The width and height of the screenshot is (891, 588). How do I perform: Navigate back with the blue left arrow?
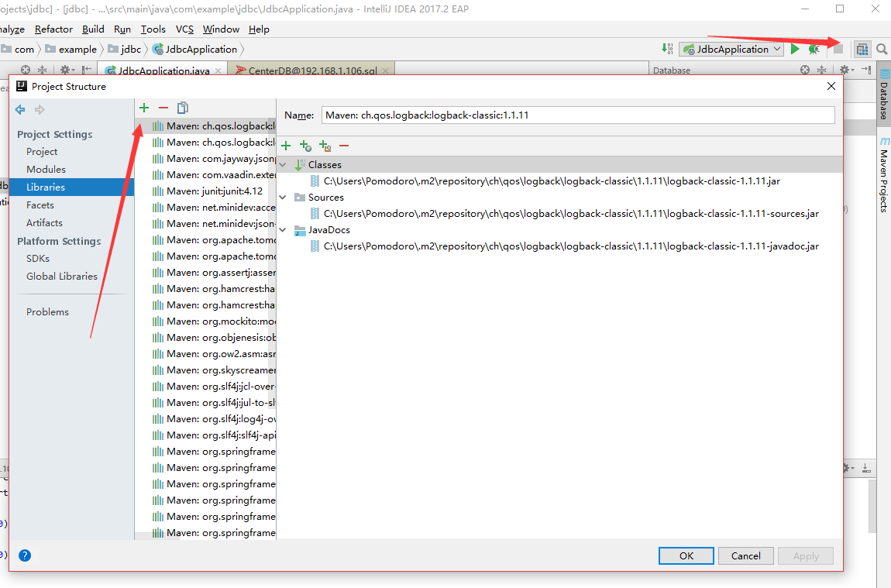tap(20, 110)
